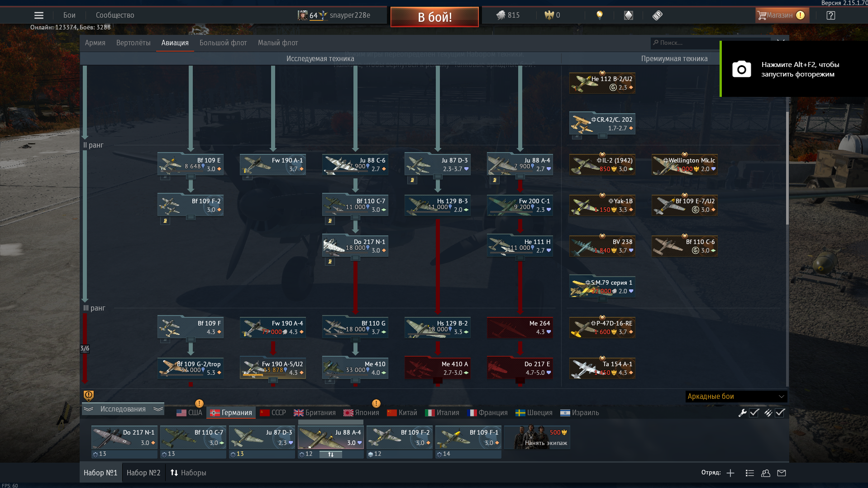Select the premium He 112 B-2/U2 card
868x488 pixels.
click(x=602, y=82)
